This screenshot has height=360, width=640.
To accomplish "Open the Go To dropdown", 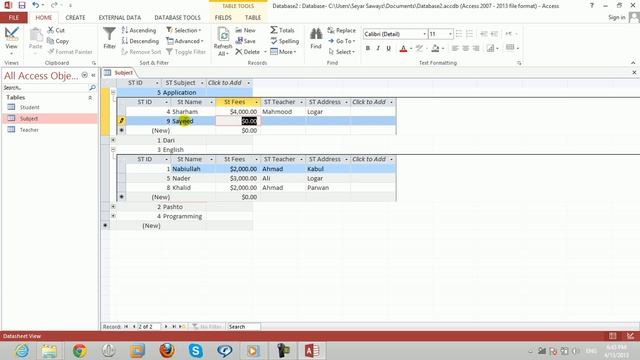I will 342,41.
